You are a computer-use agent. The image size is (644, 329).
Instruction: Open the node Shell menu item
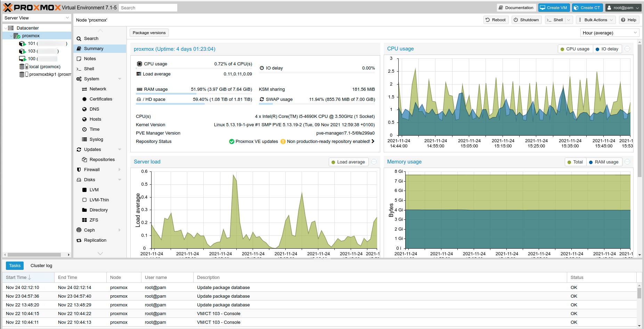[100, 69]
